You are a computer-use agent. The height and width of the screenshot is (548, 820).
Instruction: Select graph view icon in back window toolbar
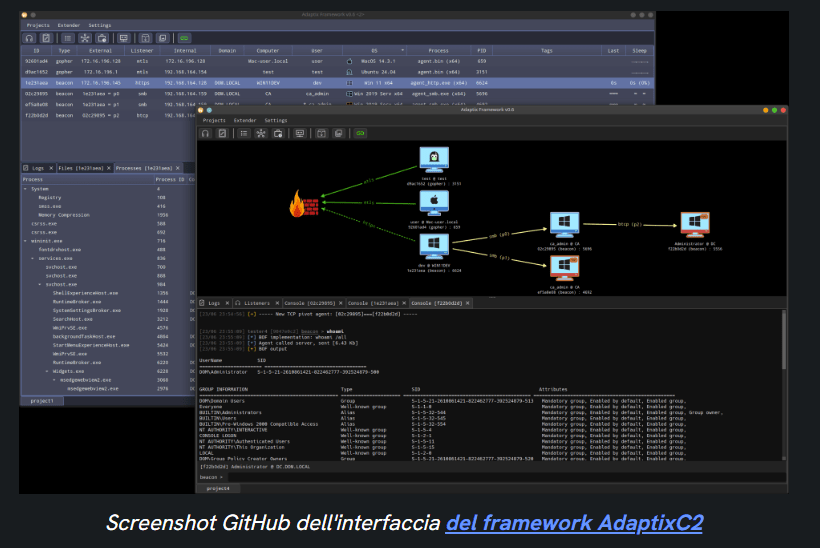coord(85,38)
